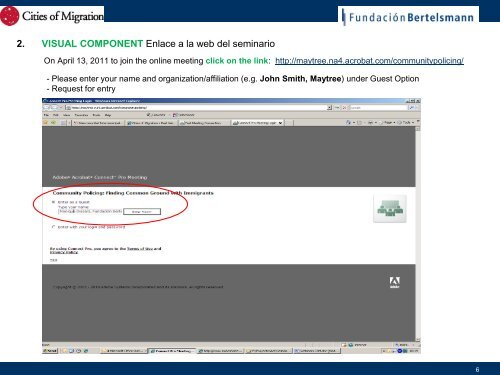Open the maytree communitypolicing meeting link
This screenshot has height=375, width=500.
coord(369,61)
